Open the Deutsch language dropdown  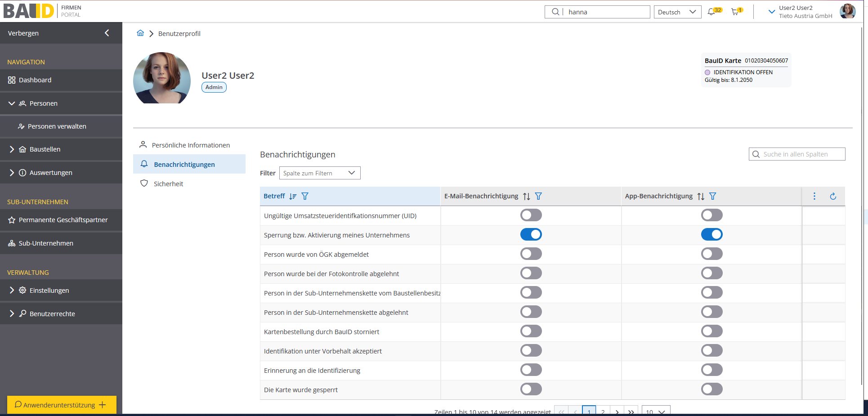pyautogui.click(x=677, y=12)
